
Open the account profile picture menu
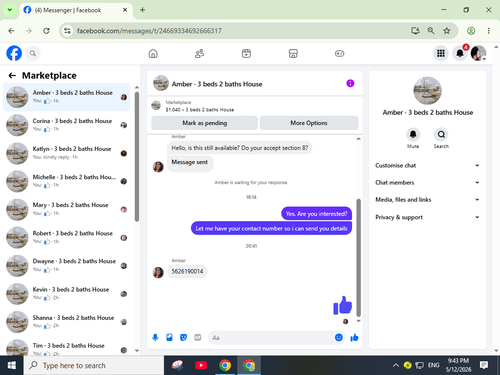point(478,53)
